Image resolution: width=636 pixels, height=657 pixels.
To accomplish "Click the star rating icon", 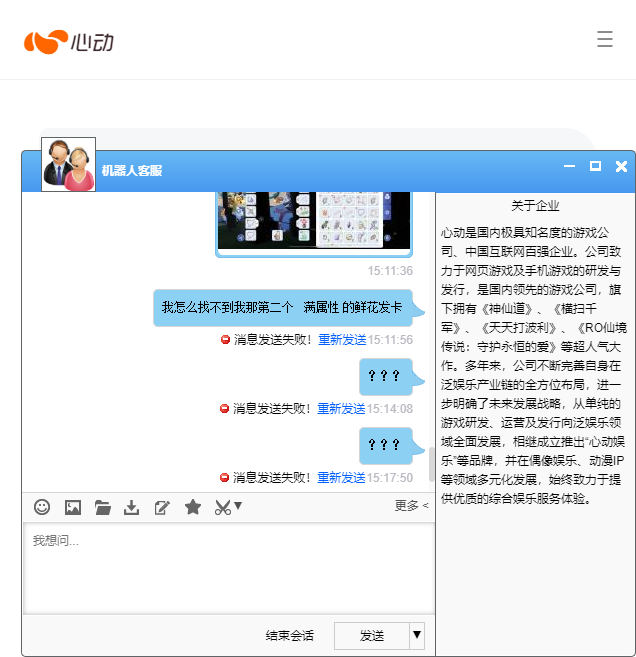I will coord(193,507).
